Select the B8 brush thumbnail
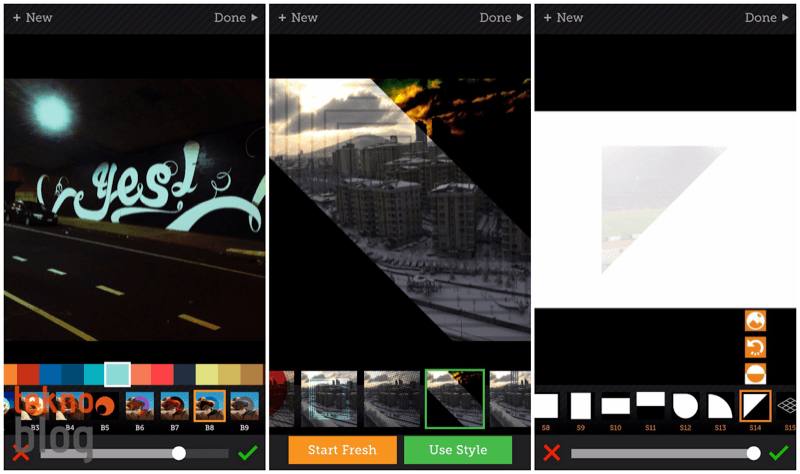Image resolution: width=800 pixels, height=474 pixels. (x=210, y=405)
